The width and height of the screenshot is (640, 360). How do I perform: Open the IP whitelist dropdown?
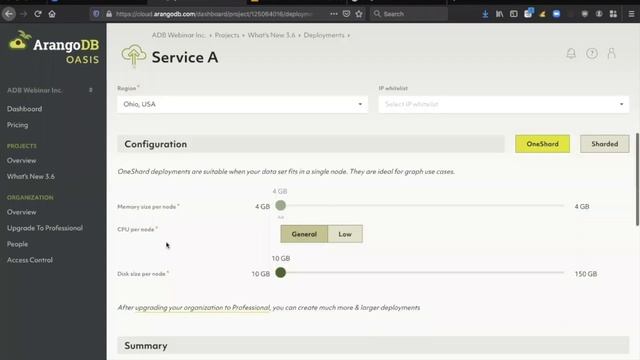[504, 104]
